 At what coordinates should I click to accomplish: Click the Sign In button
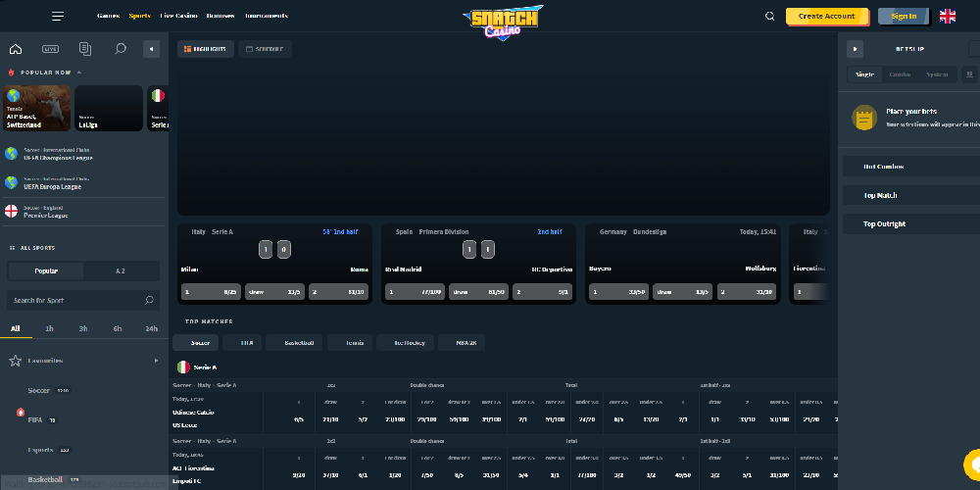904,16
